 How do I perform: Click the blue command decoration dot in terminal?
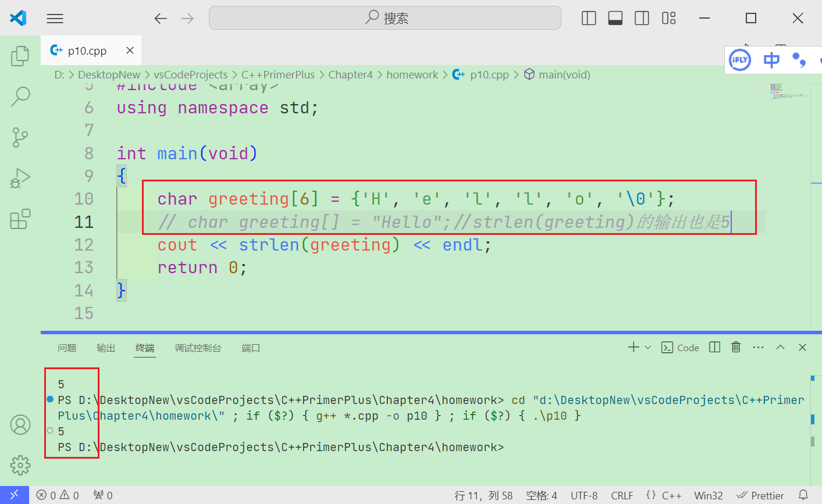50,399
